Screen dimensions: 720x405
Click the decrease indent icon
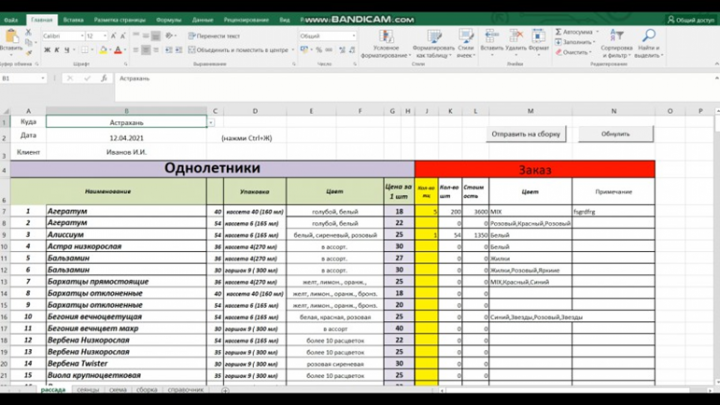(169, 50)
